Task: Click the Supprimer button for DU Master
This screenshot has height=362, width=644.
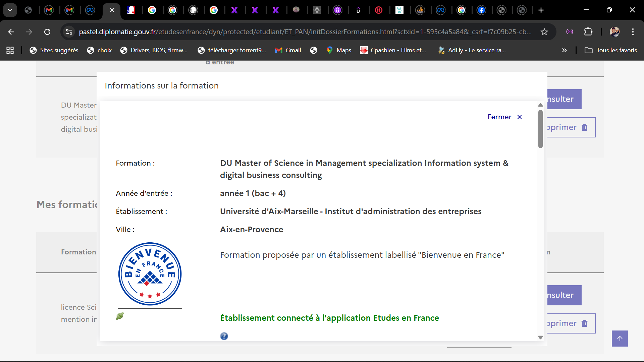Action: (x=571, y=127)
